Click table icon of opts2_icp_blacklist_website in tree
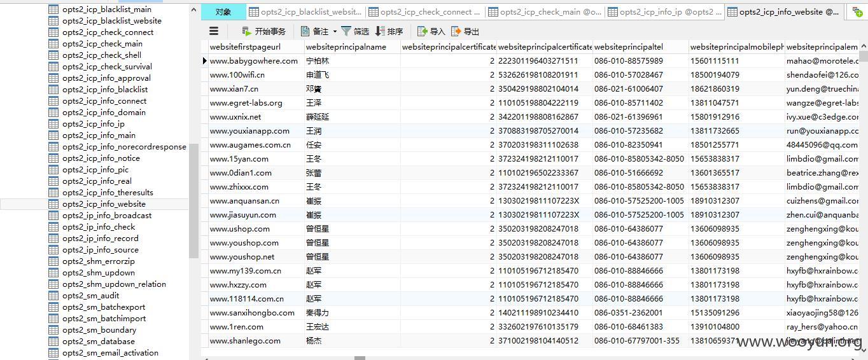Screen dimensions: 868x360 [53, 21]
